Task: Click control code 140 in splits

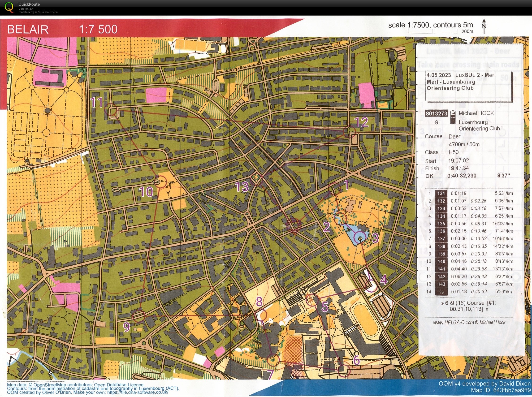Action: [x=441, y=261]
